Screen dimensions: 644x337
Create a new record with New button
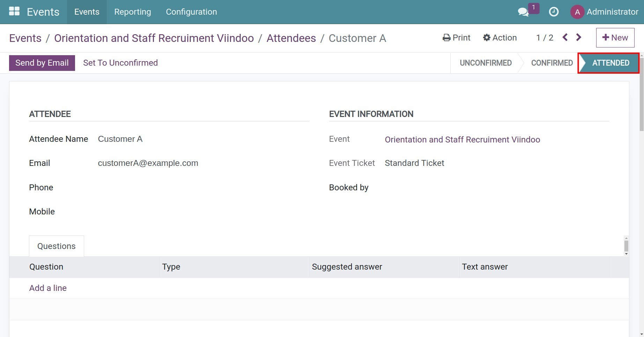tap(615, 38)
